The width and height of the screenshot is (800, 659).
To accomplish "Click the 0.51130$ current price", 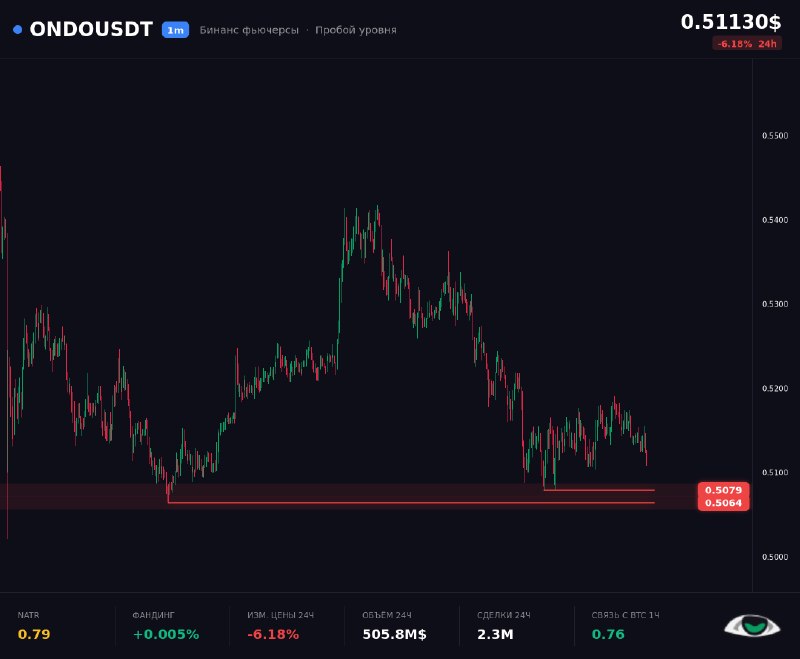I will pyautogui.click(x=731, y=22).
